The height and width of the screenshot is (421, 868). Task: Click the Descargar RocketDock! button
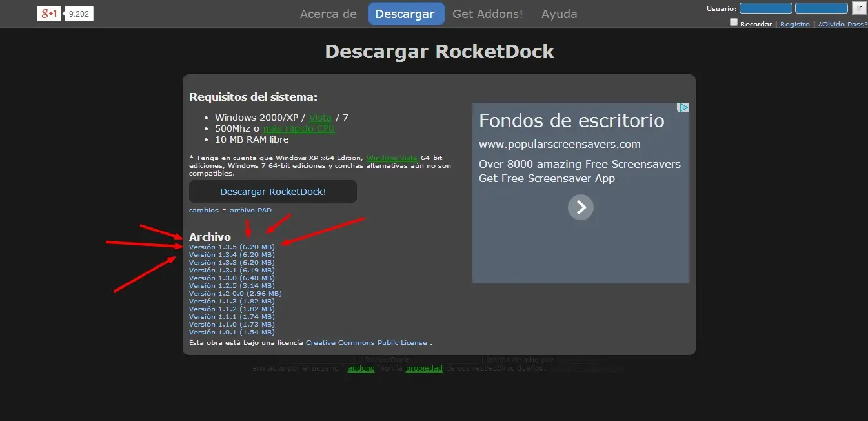[x=273, y=192]
